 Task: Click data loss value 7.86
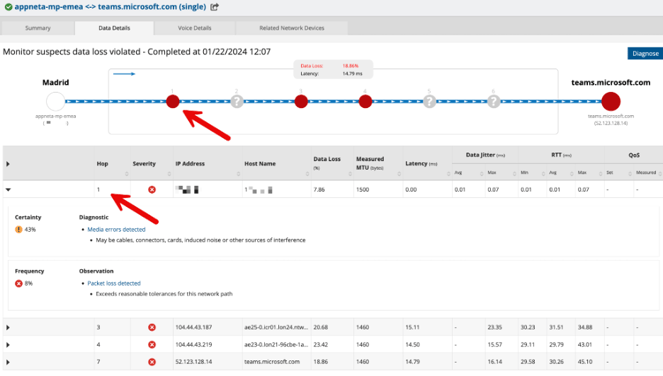tap(319, 189)
